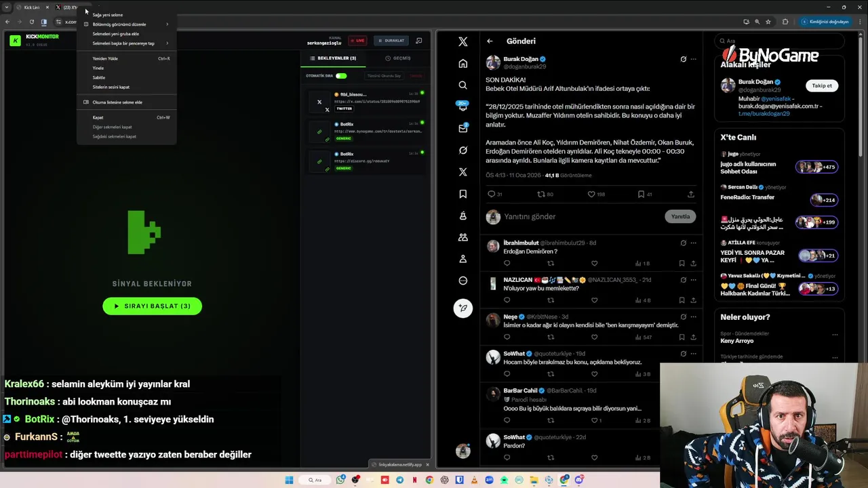Image resolution: width=868 pixels, height=488 pixels.
Task: Select Kapat in tab context menu
Action: point(126,117)
